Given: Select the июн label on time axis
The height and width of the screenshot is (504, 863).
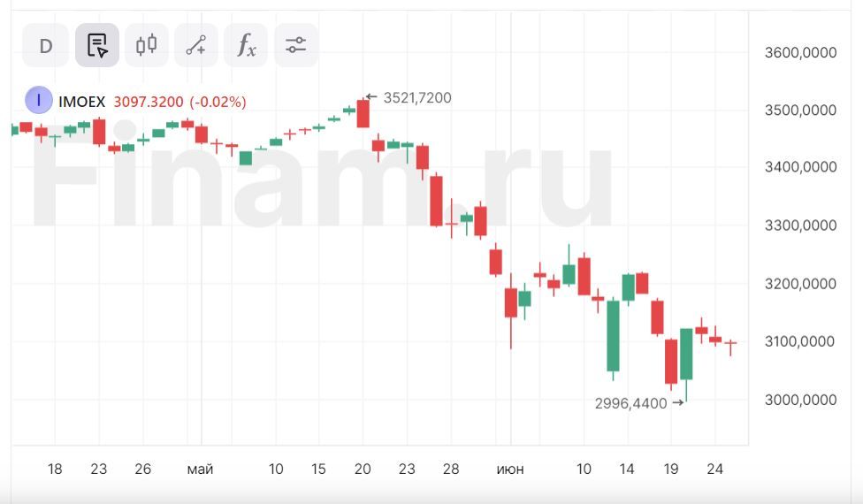Looking at the screenshot, I should (x=510, y=469).
